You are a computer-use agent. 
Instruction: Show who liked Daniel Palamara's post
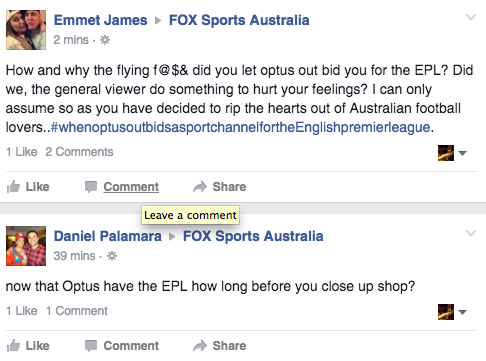click(x=22, y=311)
